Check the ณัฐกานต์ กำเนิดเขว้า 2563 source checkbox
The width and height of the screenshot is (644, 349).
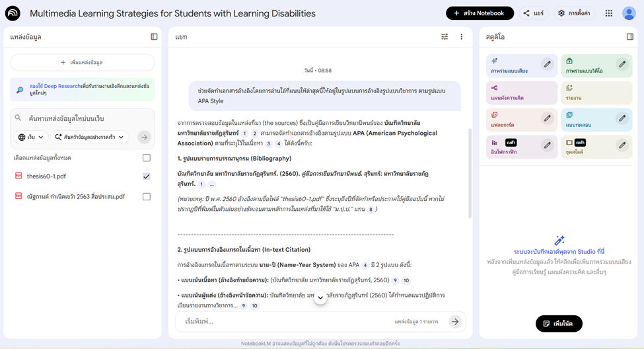point(147,196)
